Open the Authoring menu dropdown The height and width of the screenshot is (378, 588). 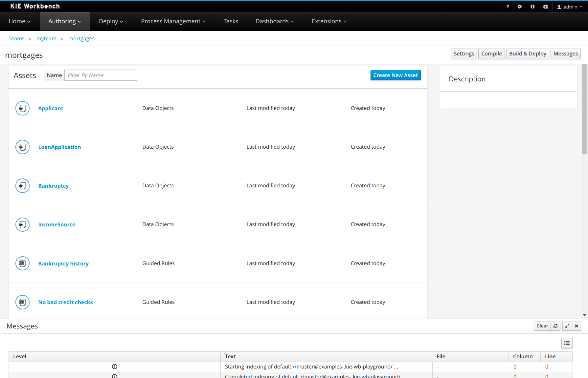65,21
